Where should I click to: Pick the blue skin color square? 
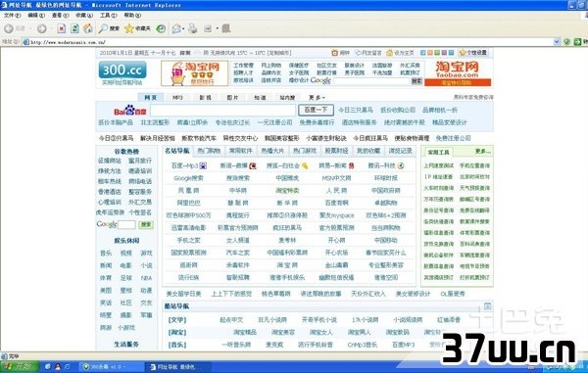coord(422,53)
